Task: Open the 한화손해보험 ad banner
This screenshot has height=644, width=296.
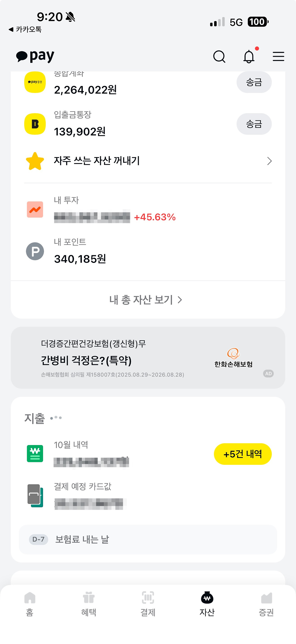Action: pyautogui.click(x=148, y=358)
